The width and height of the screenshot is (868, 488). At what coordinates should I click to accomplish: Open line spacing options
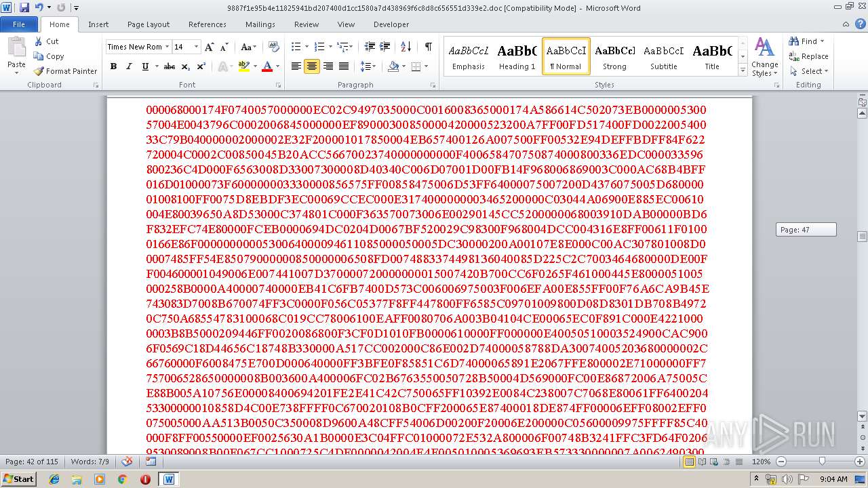pos(368,66)
